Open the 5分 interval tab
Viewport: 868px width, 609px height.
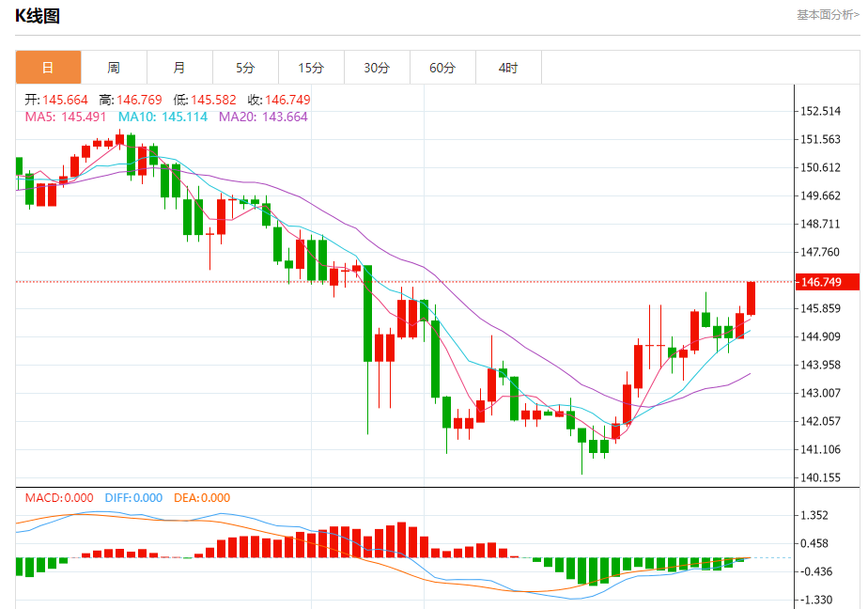246,68
